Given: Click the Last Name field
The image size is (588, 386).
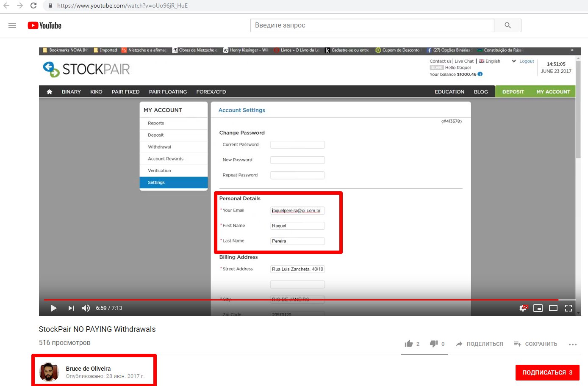Looking at the screenshot, I should (297, 241).
